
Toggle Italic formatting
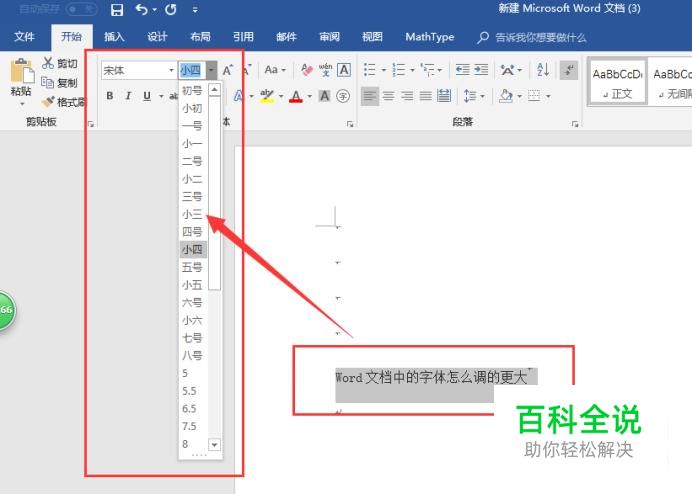(128, 96)
